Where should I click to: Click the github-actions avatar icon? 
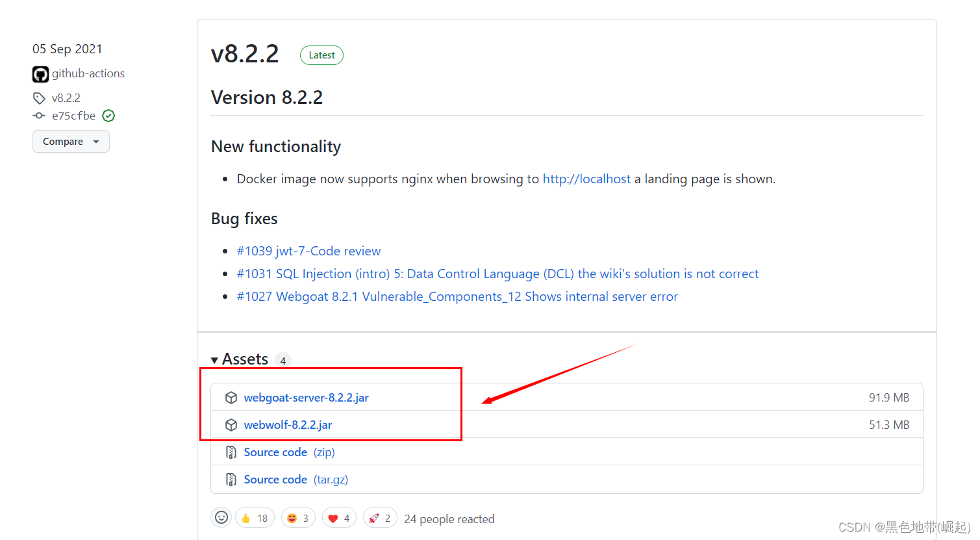[x=40, y=74]
